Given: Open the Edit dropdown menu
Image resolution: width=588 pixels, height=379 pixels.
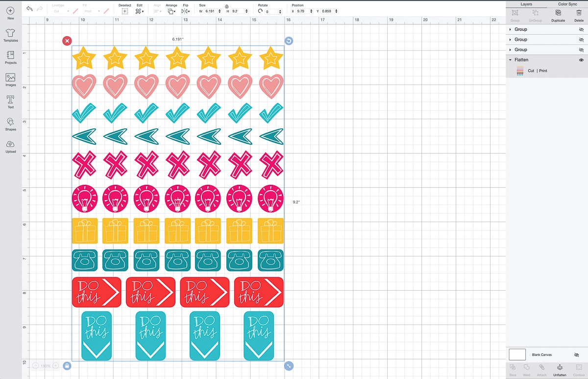Looking at the screenshot, I should click(140, 11).
